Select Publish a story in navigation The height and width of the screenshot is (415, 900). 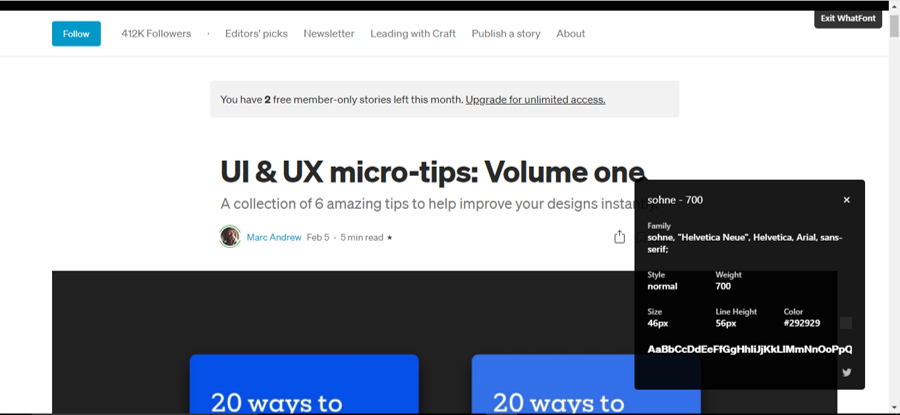click(x=506, y=34)
